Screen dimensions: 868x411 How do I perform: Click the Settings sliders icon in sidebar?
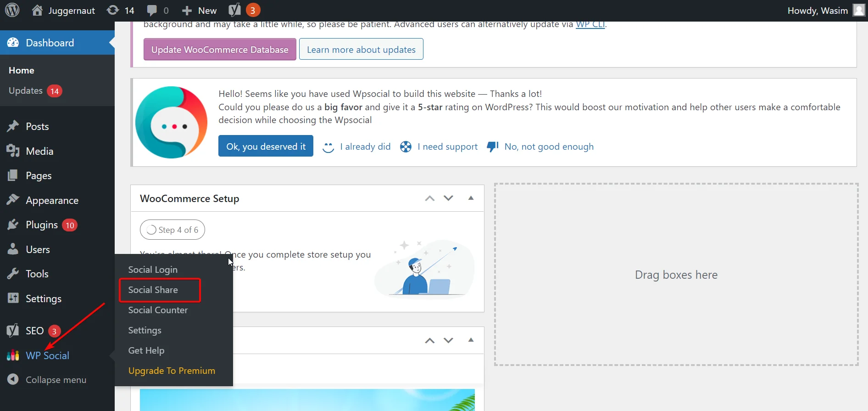pos(13,298)
